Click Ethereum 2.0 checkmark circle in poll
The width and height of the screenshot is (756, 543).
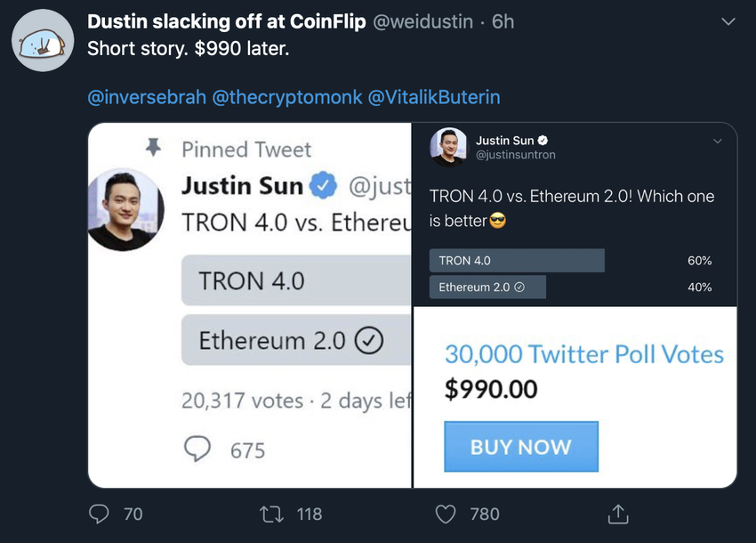click(369, 340)
